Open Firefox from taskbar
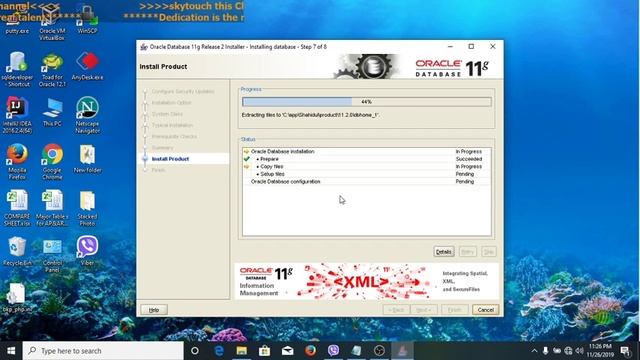Image resolution: width=640 pixels, height=360 pixels. (x=310, y=351)
